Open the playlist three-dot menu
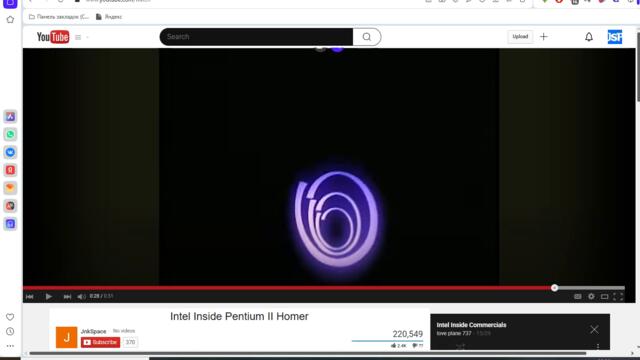Screen dimensions: 640x360 click(x=598, y=346)
